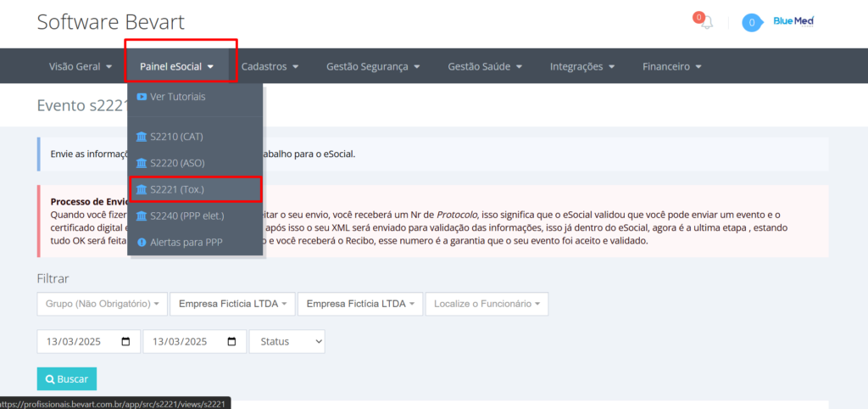Open the Painel eSocial menu
Image resolution: width=868 pixels, height=409 pixels.
coord(176,66)
